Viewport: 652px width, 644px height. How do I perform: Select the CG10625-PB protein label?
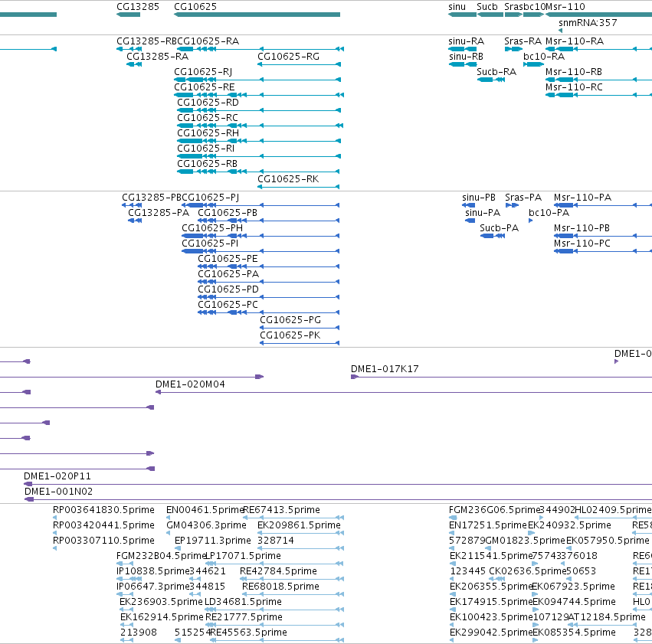[228, 213]
